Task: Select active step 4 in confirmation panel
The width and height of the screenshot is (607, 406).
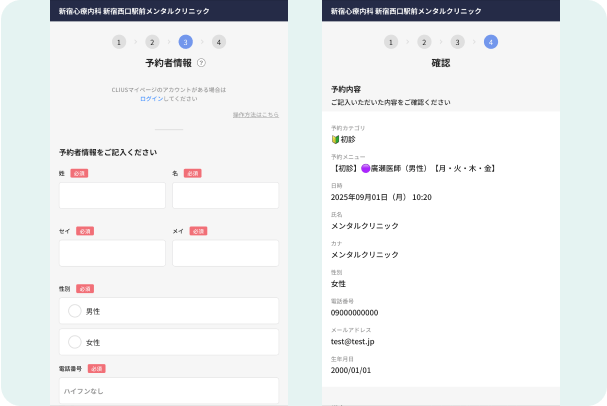Action: point(491,42)
